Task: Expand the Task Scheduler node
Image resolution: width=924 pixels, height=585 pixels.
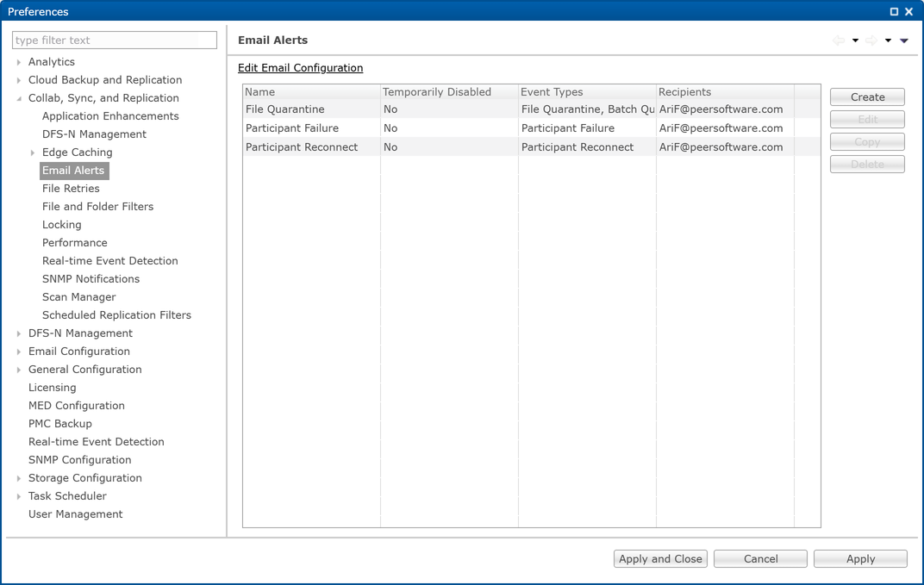Action: pyautogui.click(x=19, y=496)
